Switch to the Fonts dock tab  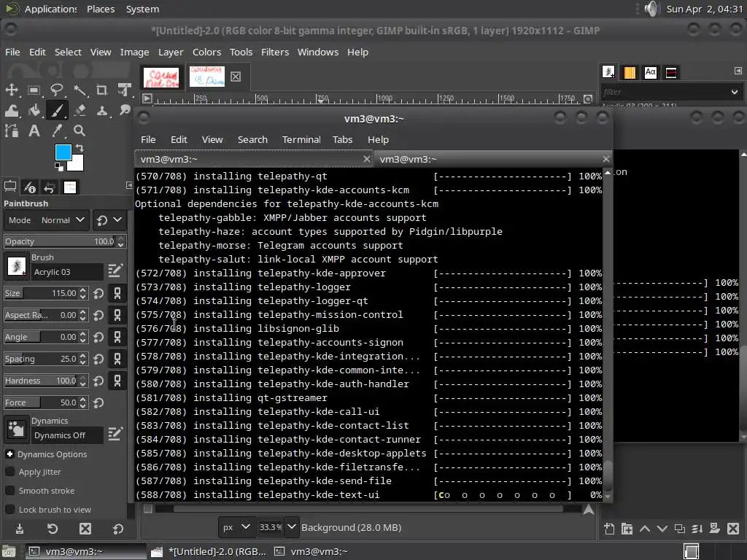[x=650, y=72]
